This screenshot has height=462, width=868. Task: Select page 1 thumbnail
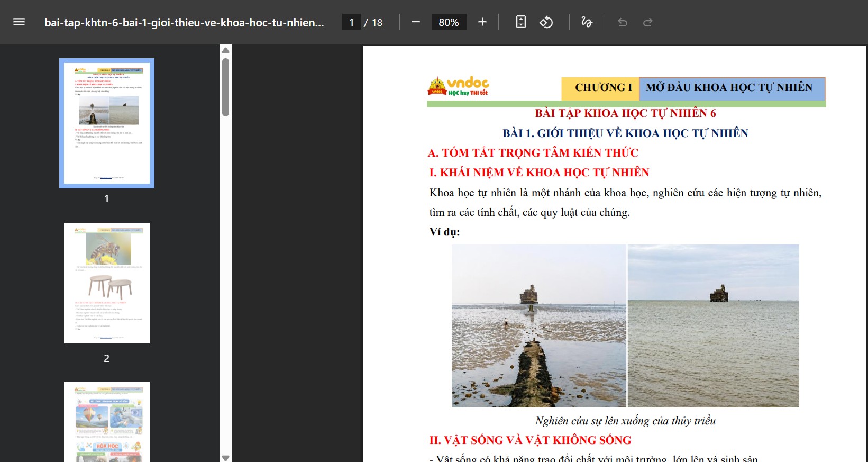pyautogui.click(x=107, y=123)
